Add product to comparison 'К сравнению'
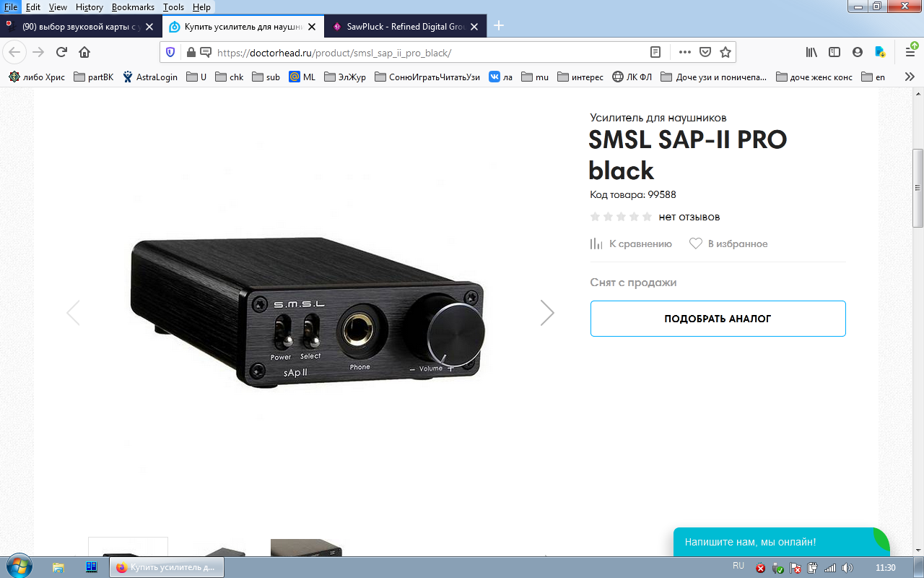Viewport: 924px width, 578px height. click(x=631, y=243)
